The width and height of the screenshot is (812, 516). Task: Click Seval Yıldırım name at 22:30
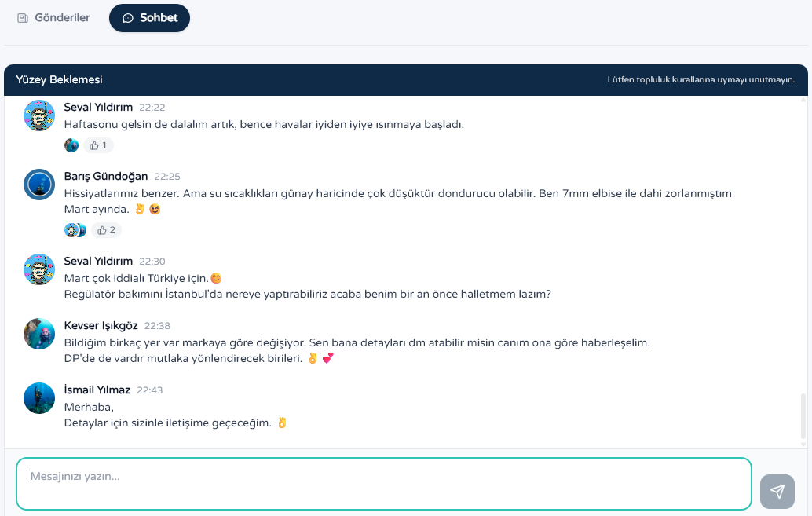tap(98, 261)
